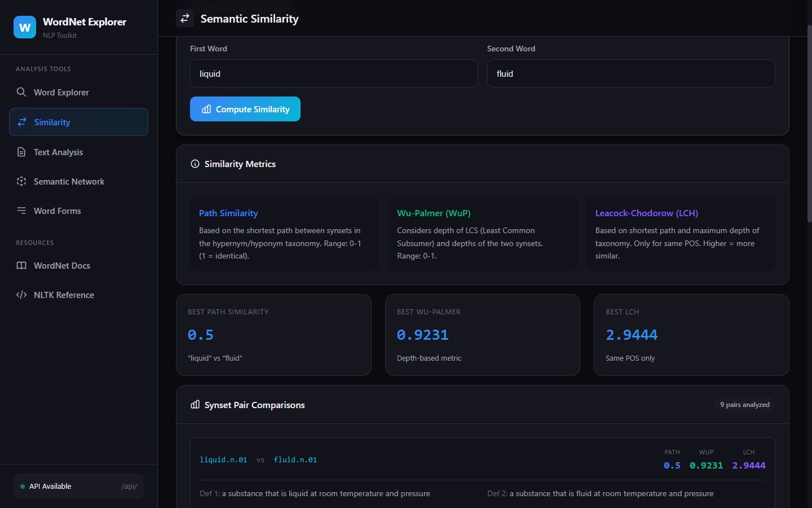Click the chart icon beside Synset Pair Comparisons
Viewport: 812px width, 508px height.
coord(195,405)
